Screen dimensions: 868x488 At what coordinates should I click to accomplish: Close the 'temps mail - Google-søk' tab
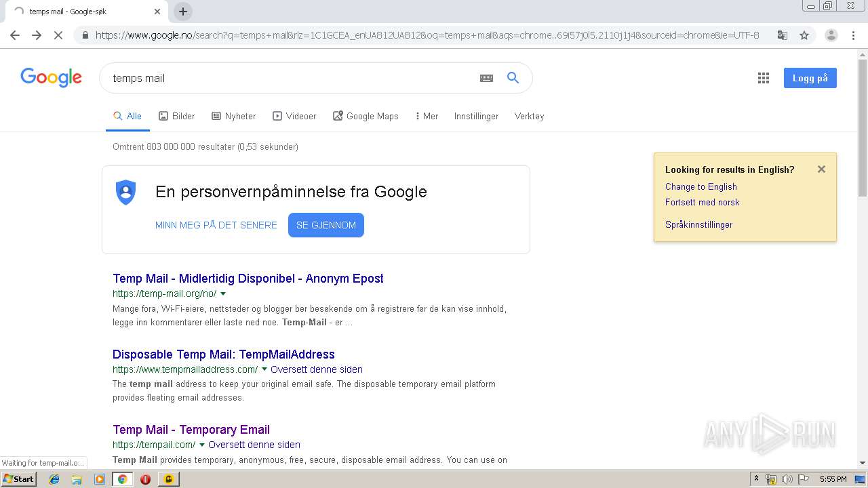coord(157,12)
